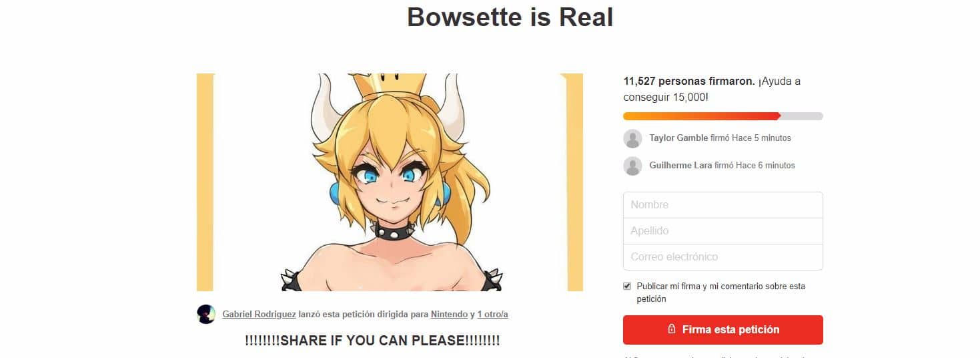This screenshot has height=358, width=980.
Task: Sign with the 'Firma esta petición' button
Action: click(723, 330)
